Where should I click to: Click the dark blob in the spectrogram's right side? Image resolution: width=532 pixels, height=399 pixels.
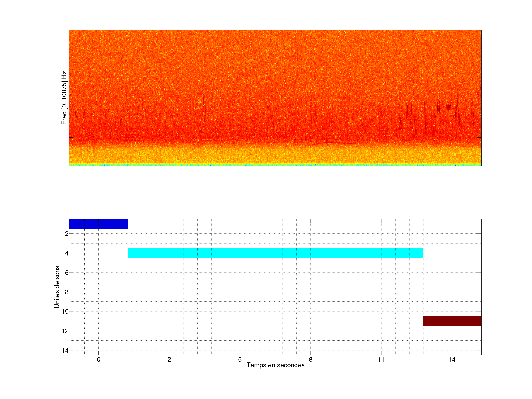[448, 106]
